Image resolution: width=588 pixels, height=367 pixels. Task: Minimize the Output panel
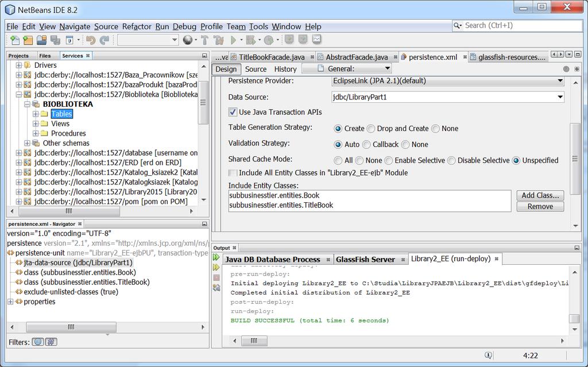pyautogui.click(x=577, y=248)
